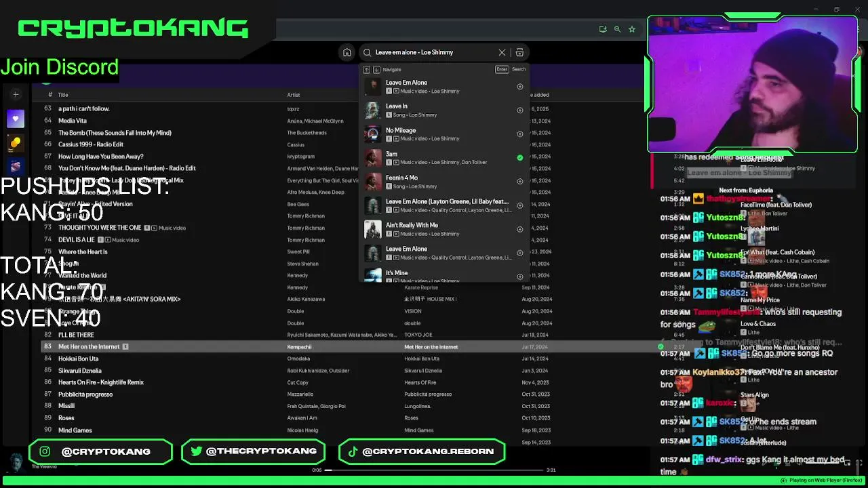Viewport: 868px width, 488px height.
Task: Open the browser zoom magnifier icon
Action: (x=617, y=29)
